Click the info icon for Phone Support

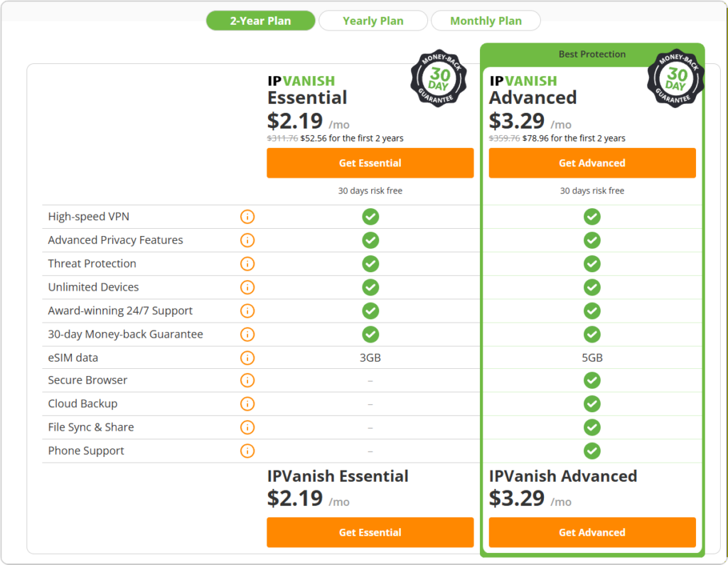(x=247, y=451)
